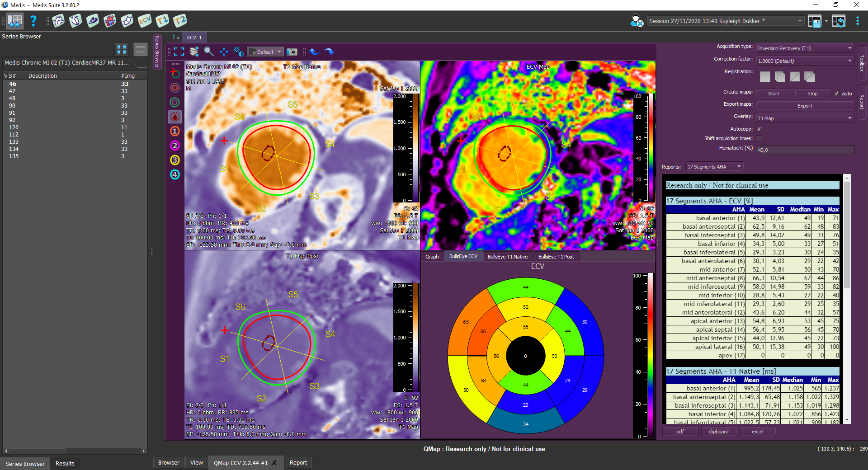The height and width of the screenshot is (470, 868).
Task: Take a snapshot with the camera icon
Action: (292, 52)
